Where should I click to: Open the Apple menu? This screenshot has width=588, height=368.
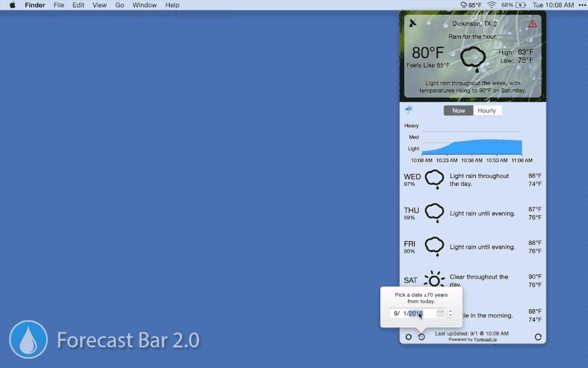coord(12,5)
